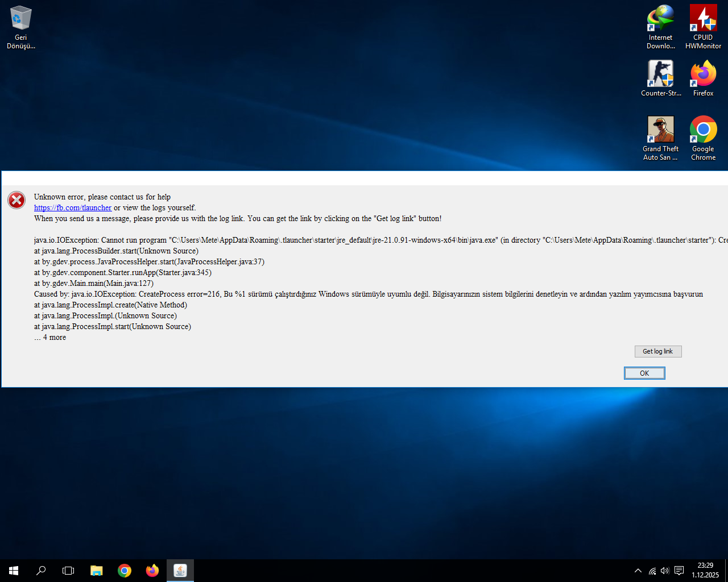Open Task View from the taskbar
Screen dimensions: 728x582
pos(68,571)
